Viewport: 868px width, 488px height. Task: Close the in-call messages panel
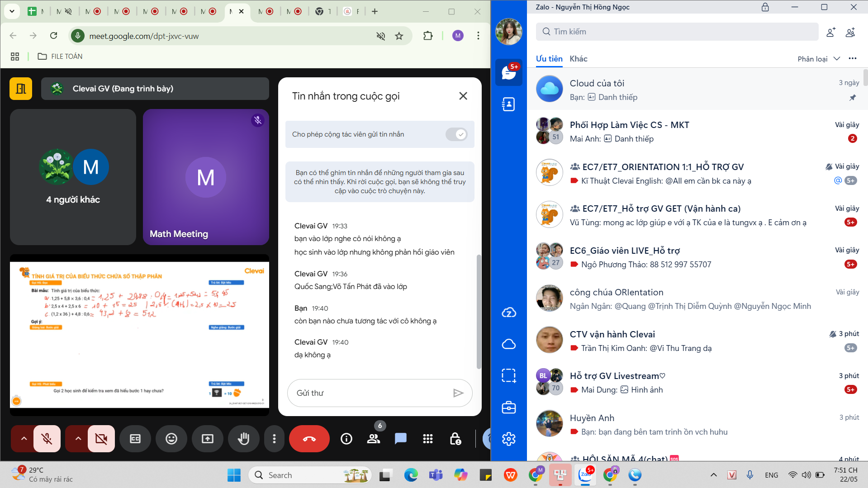pos(463,96)
